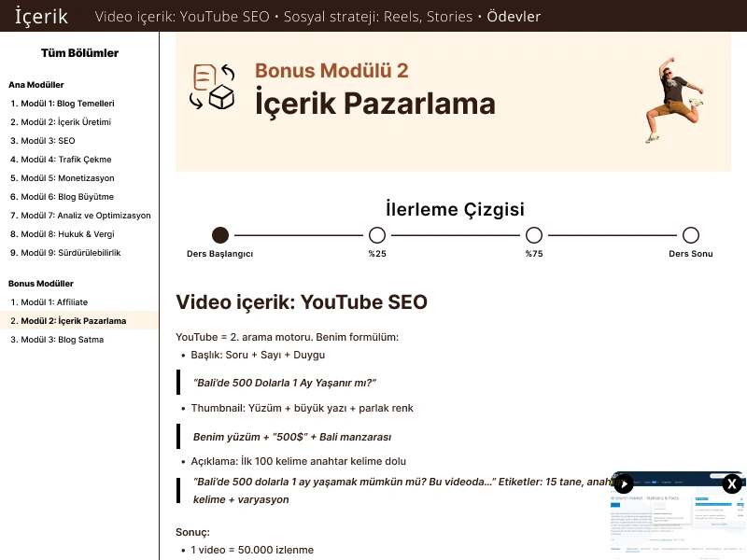Open "Video içerik: YouTube SEO" in top bar
Image resolution: width=747 pixels, height=560 pixels.
[185, 16]
